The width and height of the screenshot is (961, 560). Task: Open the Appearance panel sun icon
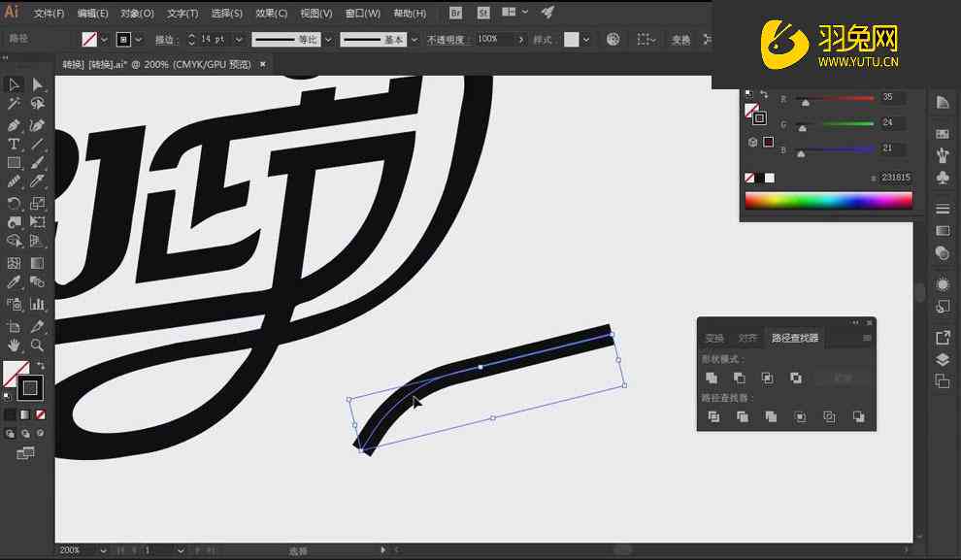tap(943, 283)
